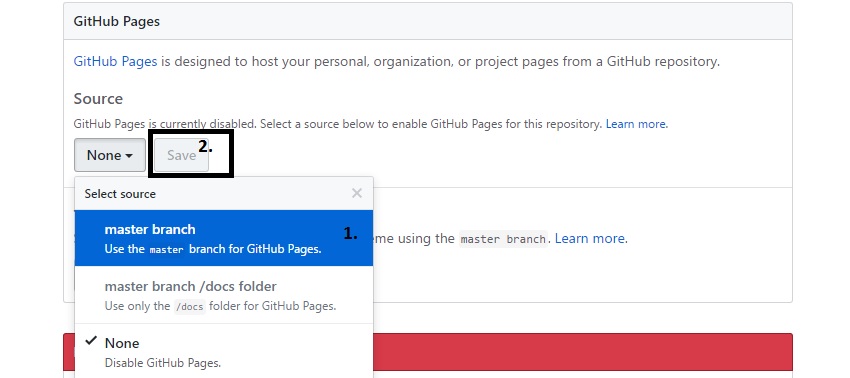
Task: Click Learn more link after master branch text
Action: [591, 238]
